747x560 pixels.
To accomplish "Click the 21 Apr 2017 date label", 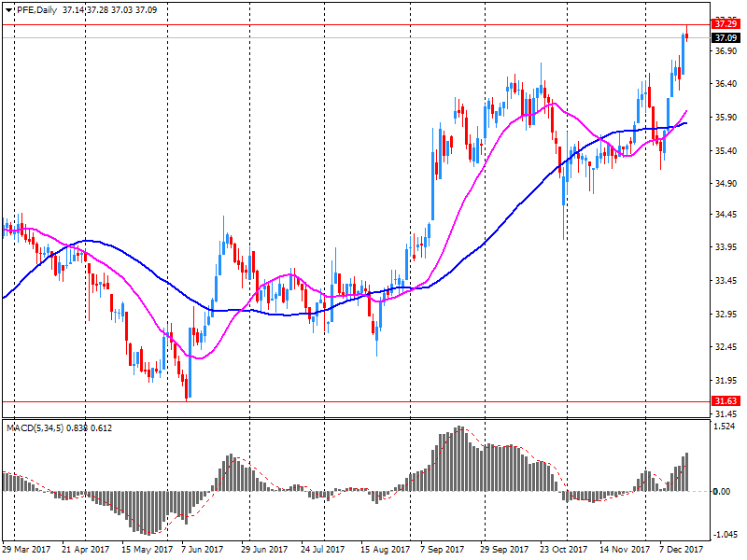I will pos(86,550).
